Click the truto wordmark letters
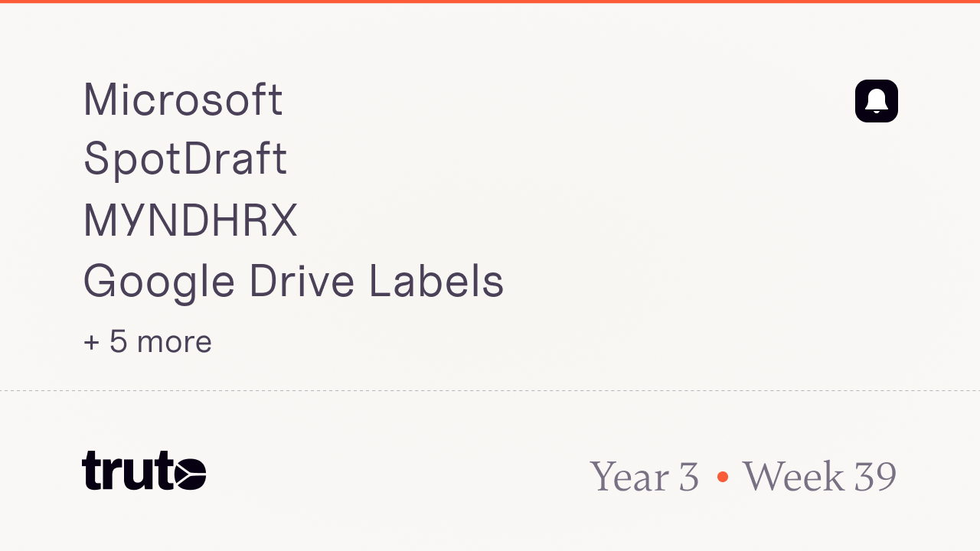Viewport: 980px width, 551px height. pos(126,471)
